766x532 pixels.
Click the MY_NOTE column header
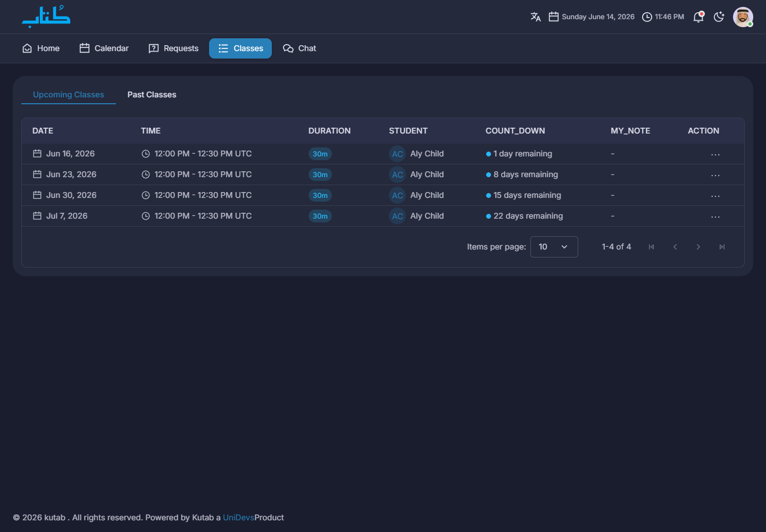click(x=630, y=131)
